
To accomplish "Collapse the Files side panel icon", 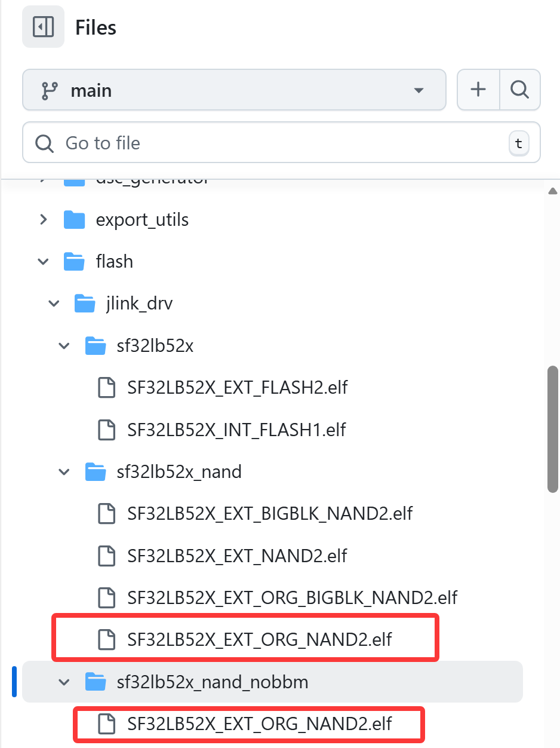I will click(x=43, y=27).
